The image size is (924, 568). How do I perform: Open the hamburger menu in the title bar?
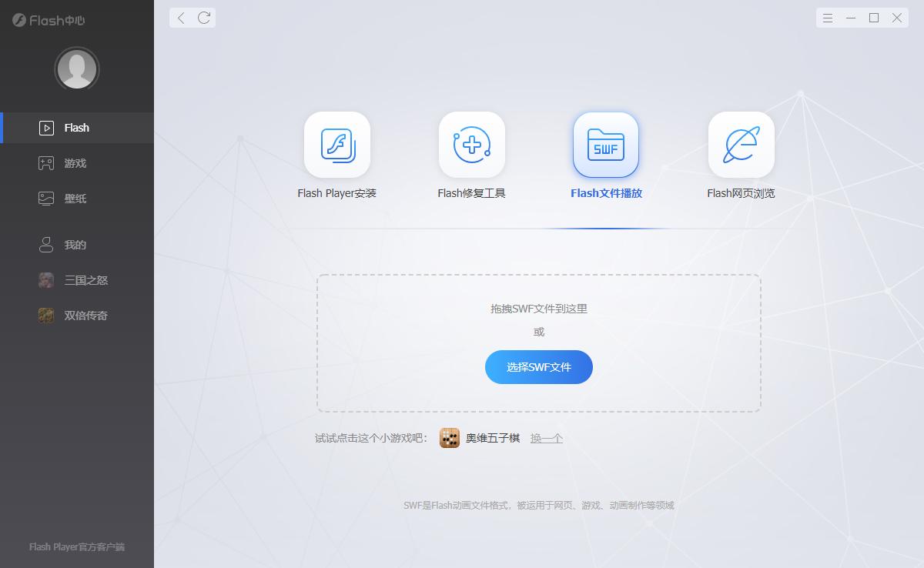point(828,18)
